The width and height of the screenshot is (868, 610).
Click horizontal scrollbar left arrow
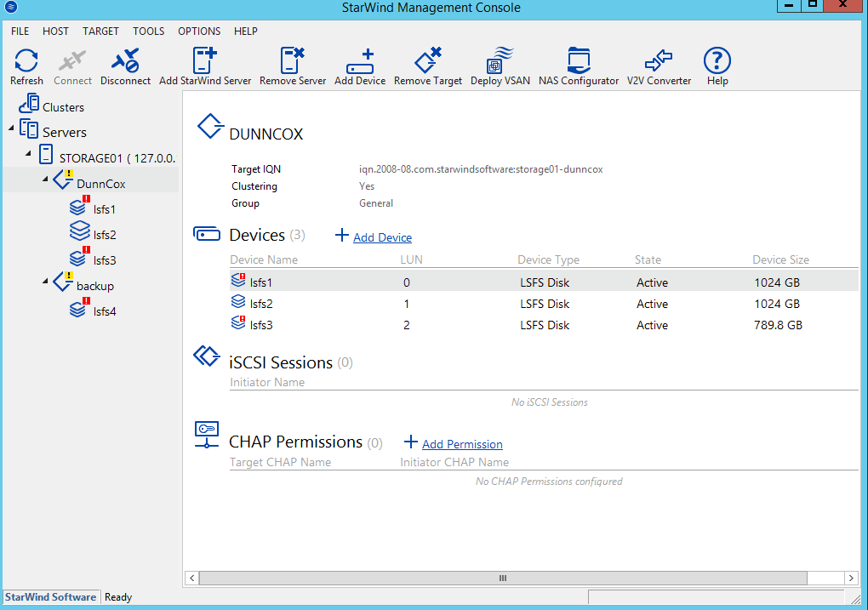point(191,578)
